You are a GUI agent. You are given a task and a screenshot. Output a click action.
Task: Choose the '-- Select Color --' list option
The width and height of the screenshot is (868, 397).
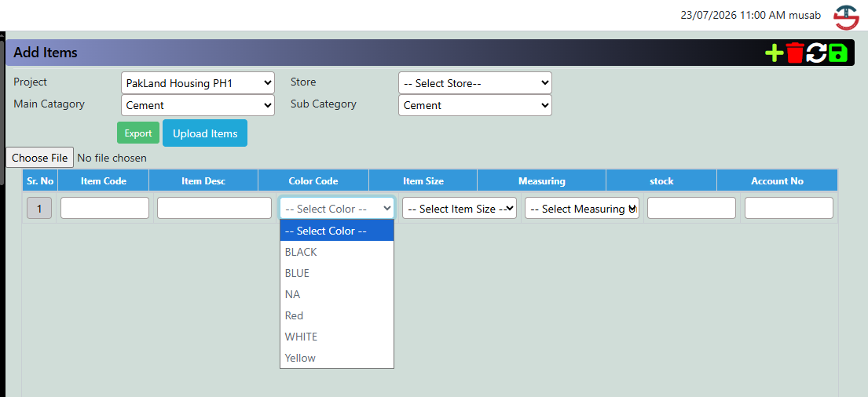(x=337, y=231)
